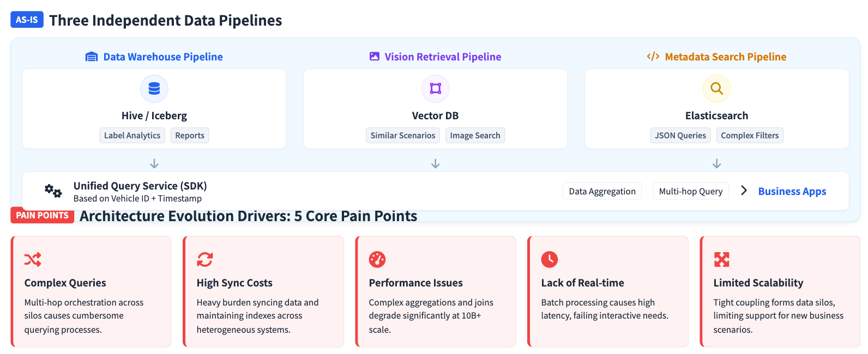
Task: Click the Elasticsearch magnifier icon
Action: tap(716, 89)
